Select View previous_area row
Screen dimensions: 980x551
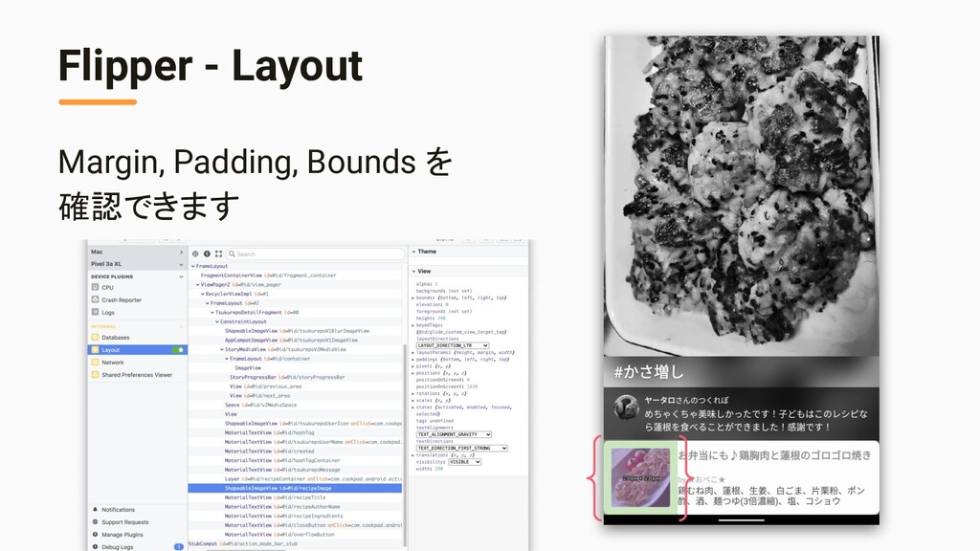click(x=295, y=386)
